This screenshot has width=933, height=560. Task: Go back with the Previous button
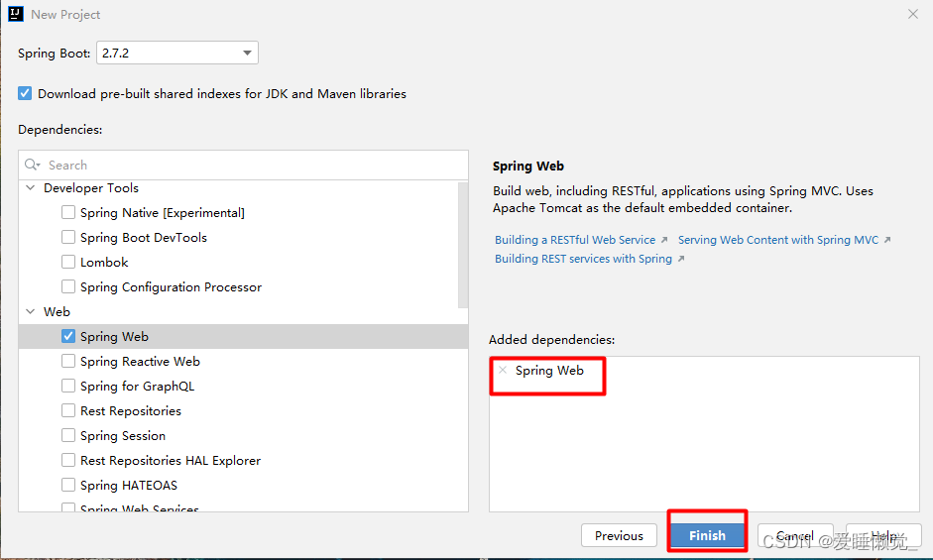[619, 535]
